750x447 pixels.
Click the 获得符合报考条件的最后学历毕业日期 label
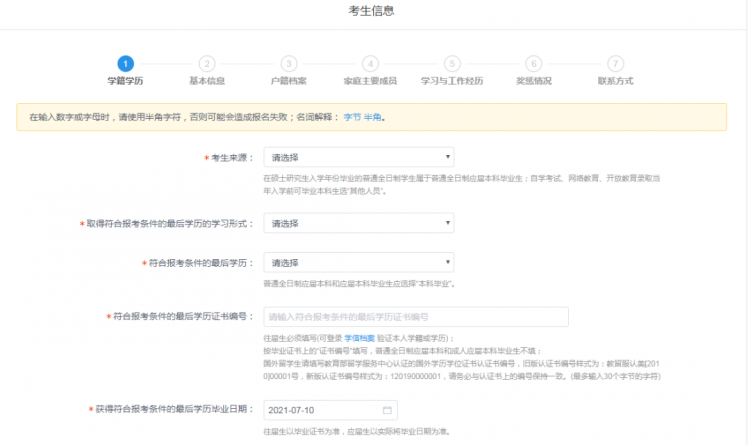click(x=171, y=409)
